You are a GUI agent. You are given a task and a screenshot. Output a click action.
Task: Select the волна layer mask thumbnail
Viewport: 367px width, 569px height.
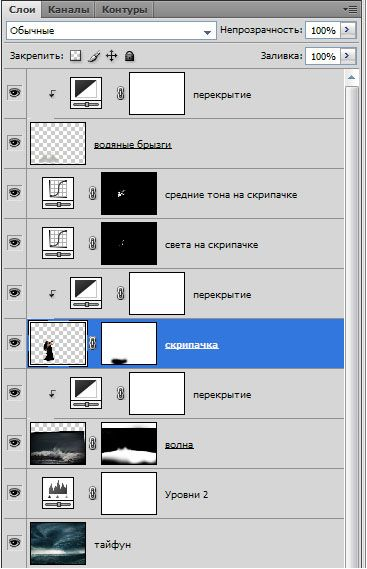129,443
